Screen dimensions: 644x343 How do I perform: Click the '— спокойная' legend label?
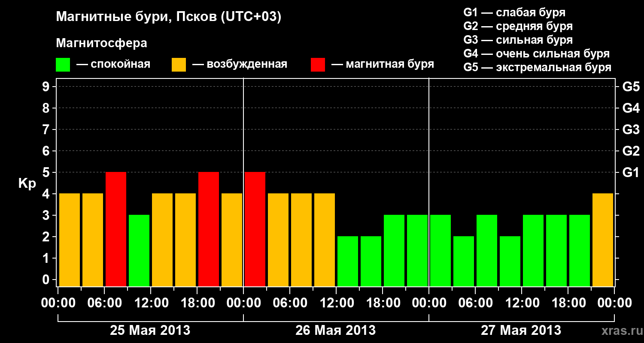(x=113, y=64)
